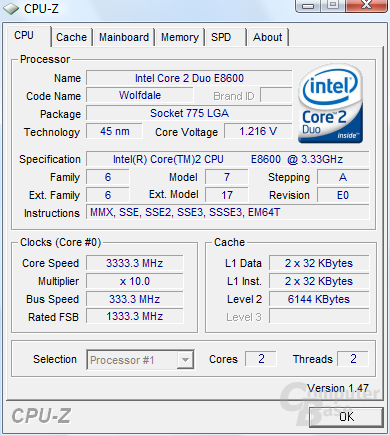Click the L1 Inst. cache value
Image resolution: width=390 pixels, height=436 pixels.
[x=319, y=281]
